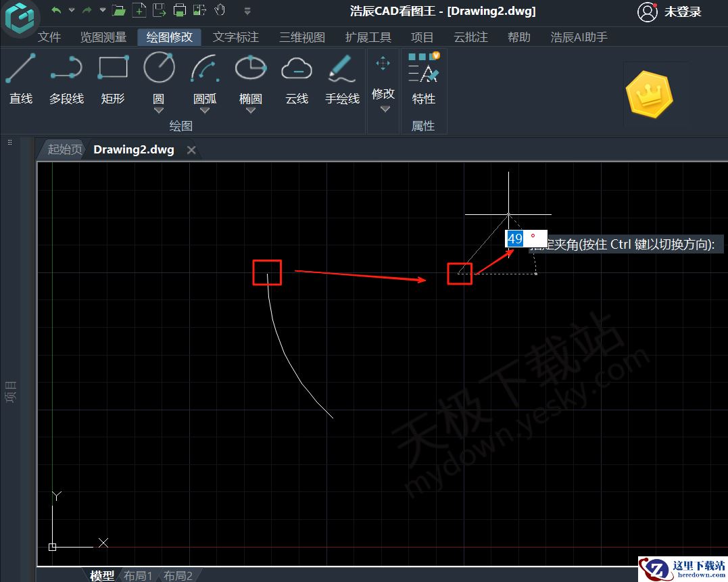728x582 pixels.
Task: Open the 帮助 menu
Action: point(519,37)
